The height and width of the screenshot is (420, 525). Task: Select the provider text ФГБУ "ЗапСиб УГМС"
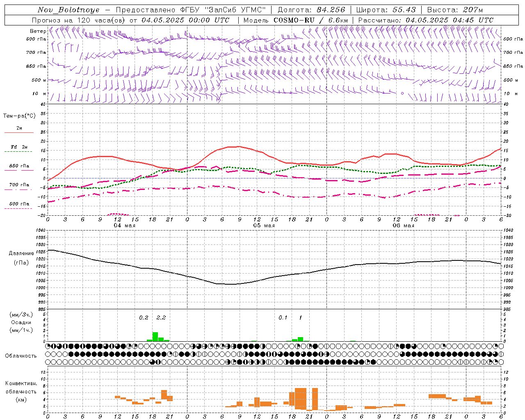coord(223,10)
